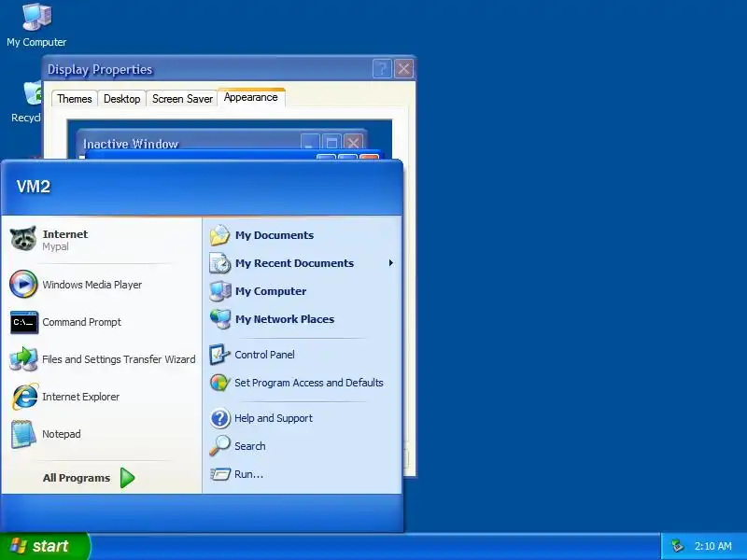Open My Network Places globe icon
Screen dimensions: 747x560
tap(220, 319)
